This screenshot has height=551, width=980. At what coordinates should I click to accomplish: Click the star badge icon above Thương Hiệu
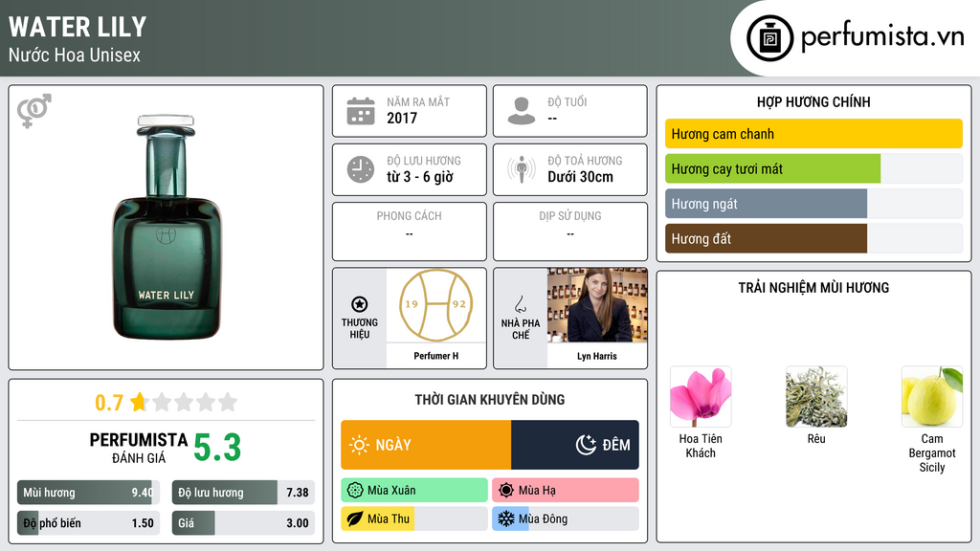click(360, 304)
